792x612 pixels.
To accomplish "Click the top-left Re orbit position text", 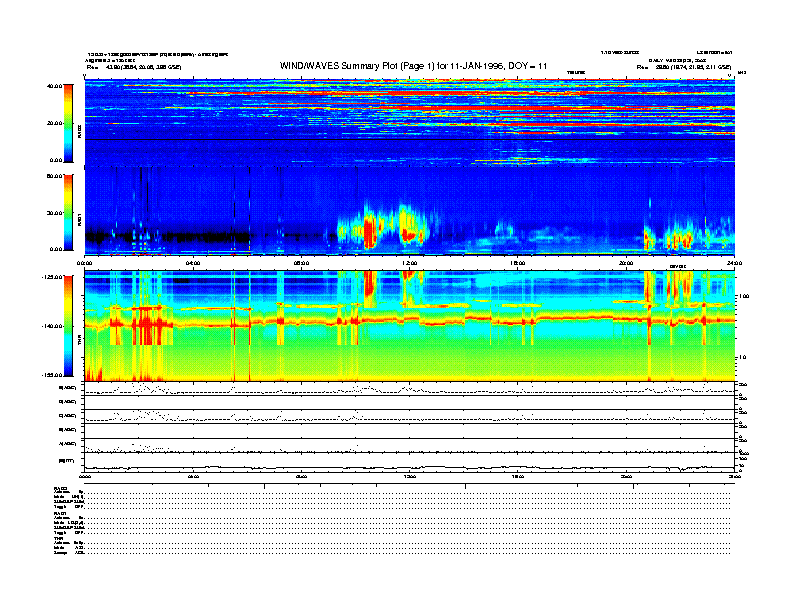I will click(134, 67).
